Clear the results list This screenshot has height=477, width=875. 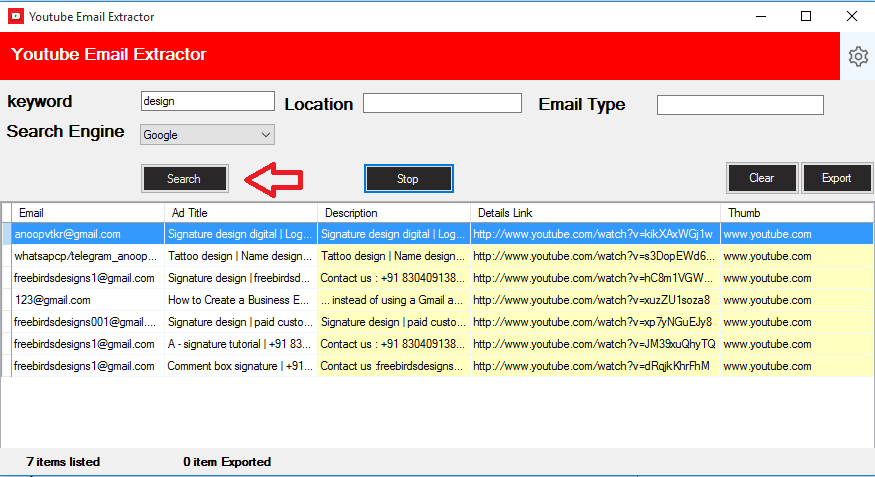(x=762, y=178)
